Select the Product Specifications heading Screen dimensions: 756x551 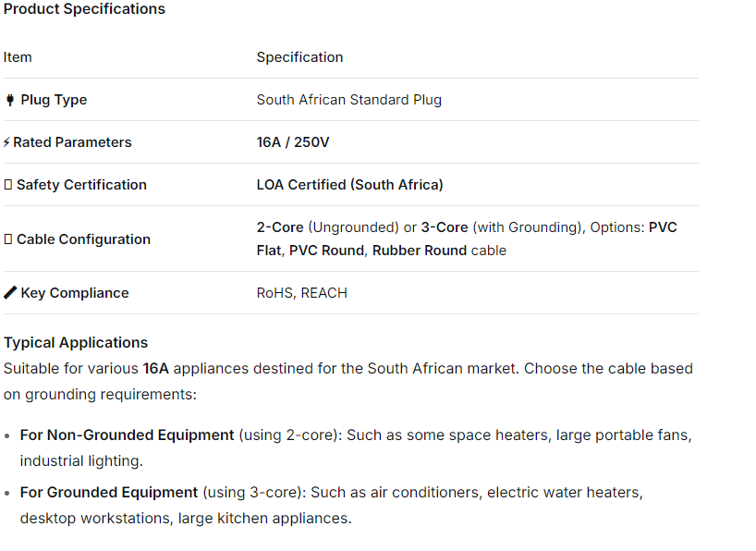pyautogui.click(x=84, y=9)
